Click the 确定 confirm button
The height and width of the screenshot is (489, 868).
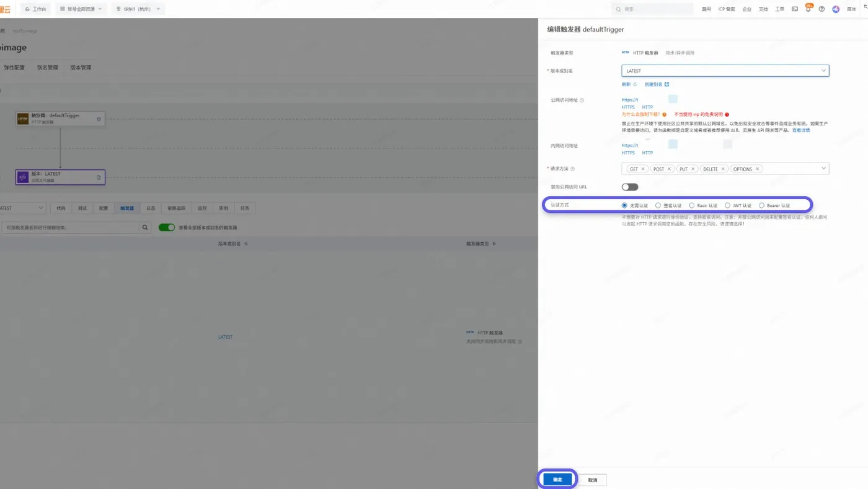coord(557,480)
